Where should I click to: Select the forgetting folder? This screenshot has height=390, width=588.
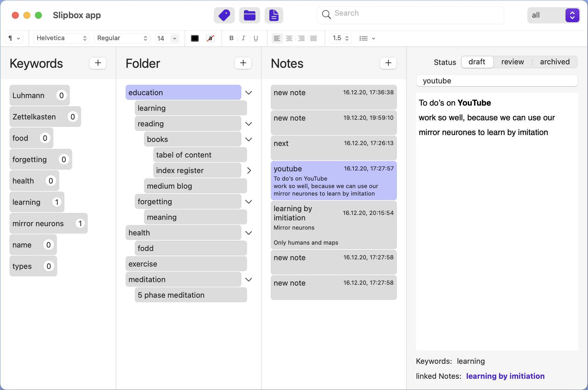(188, 201)
